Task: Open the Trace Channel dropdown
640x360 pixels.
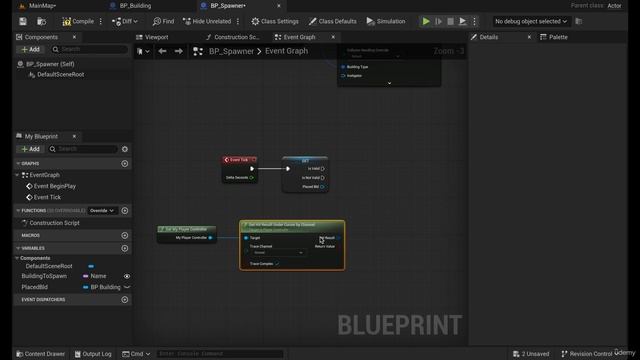Action: point(278,253)
